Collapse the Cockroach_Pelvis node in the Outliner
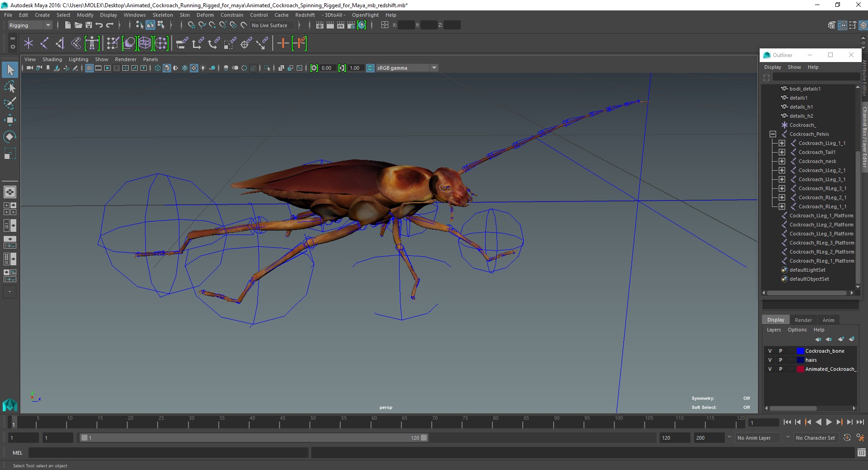Image resolution: width=868 pixels, height=470 pixels. point(773,134)
